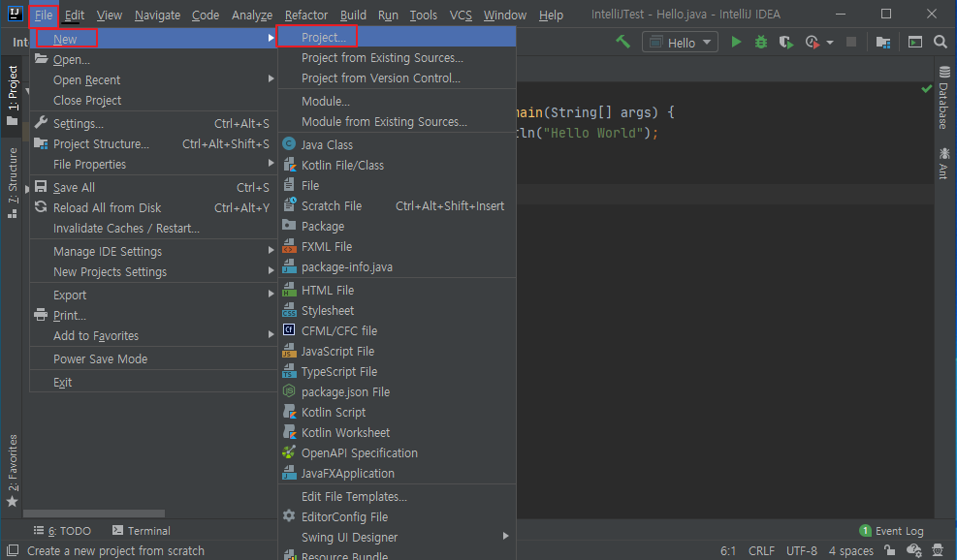Start debugging with the bug icon
This screenshot has height=560, width=957.
click(x=761, y=42)
